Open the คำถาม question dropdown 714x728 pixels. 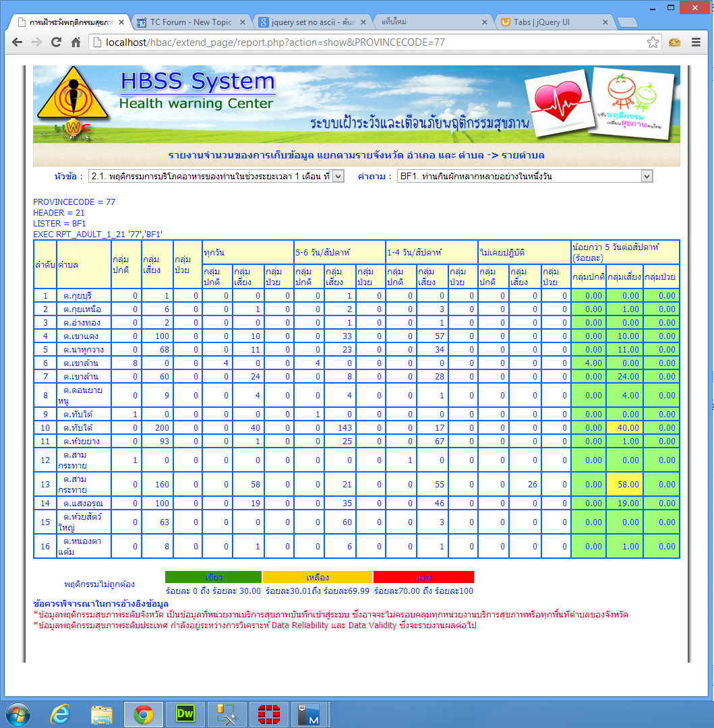(525, 177)
